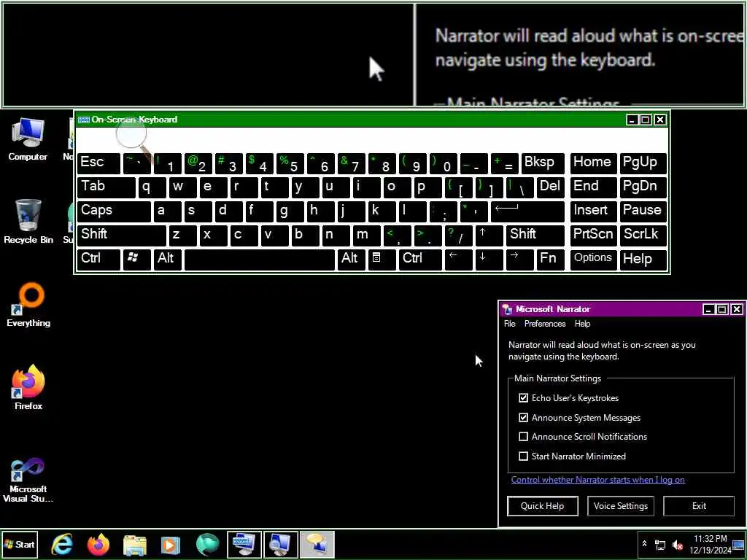Click the Esc key on the On-Screen Keyboard
Screen dimensions: 747x560
tap(98, 163)
